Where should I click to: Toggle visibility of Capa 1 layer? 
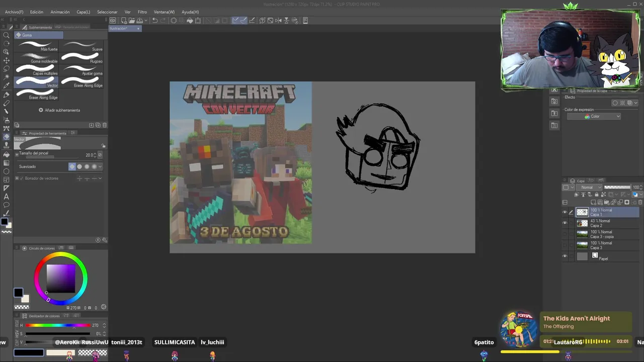click(565, 212)
